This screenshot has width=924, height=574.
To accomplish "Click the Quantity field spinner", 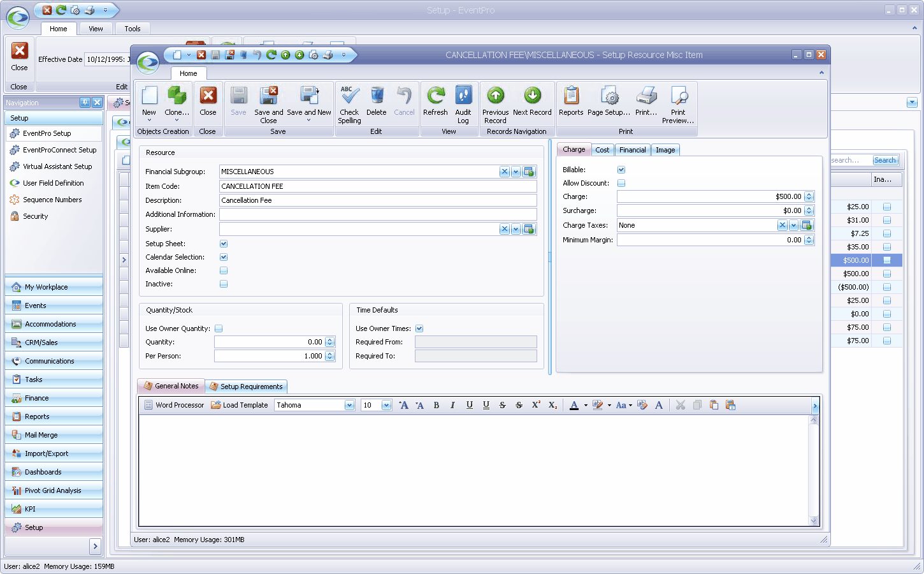I will pos(330,342).
